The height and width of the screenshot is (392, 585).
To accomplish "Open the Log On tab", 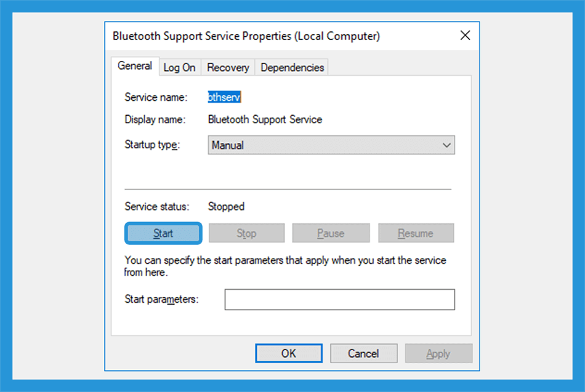I will tap(179, 68).
